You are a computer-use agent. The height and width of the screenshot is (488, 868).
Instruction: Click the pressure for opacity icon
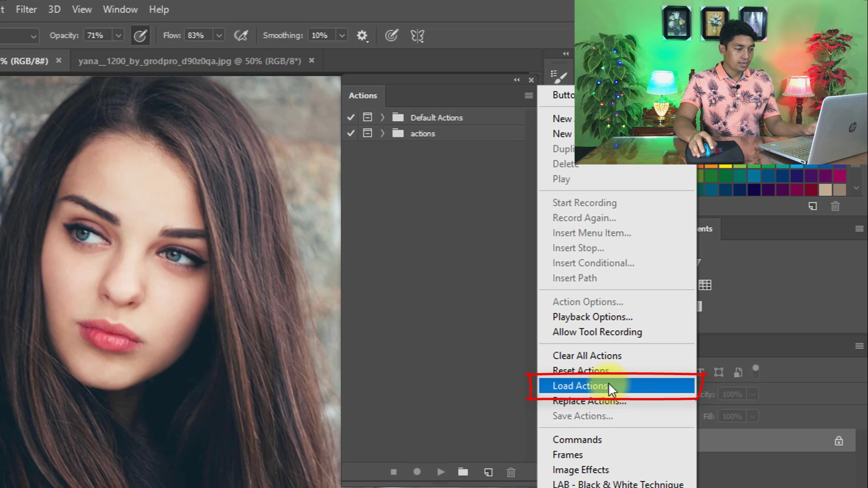pyautogui.click(x=140, y=35)
